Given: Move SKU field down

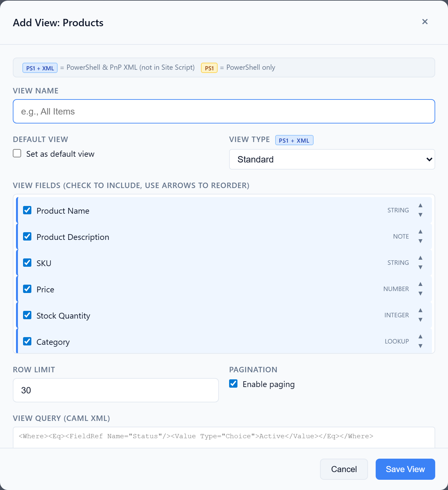Looking at the screenshot, I should pos(420,267).
